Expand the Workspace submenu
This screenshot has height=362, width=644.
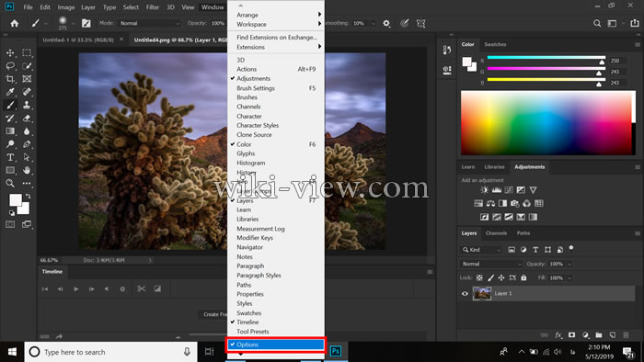click(x=276, y=24)
